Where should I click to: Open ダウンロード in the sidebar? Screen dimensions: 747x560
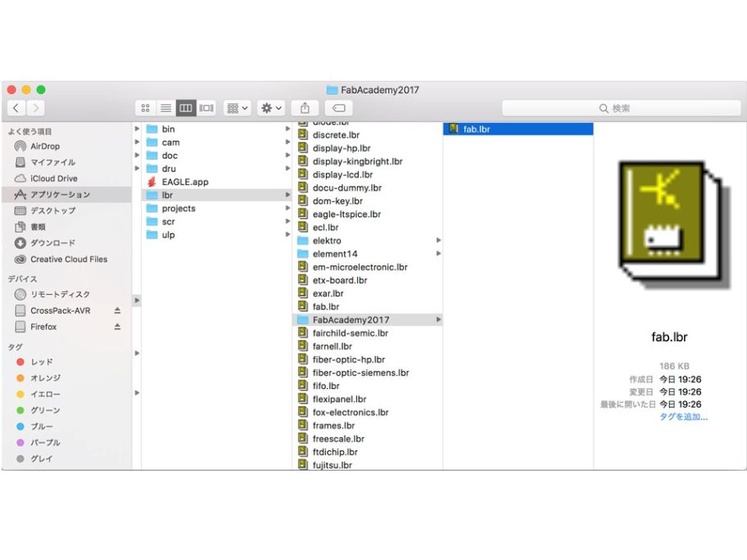[x=66, y=243]
